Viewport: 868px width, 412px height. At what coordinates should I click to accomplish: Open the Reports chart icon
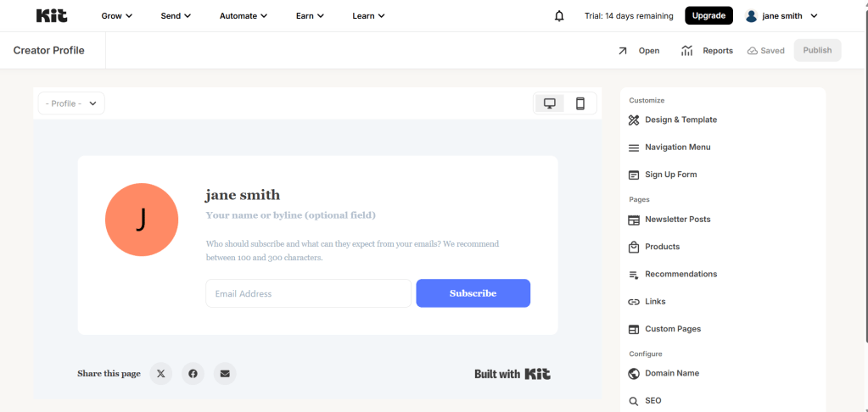(x=687, y=51)
